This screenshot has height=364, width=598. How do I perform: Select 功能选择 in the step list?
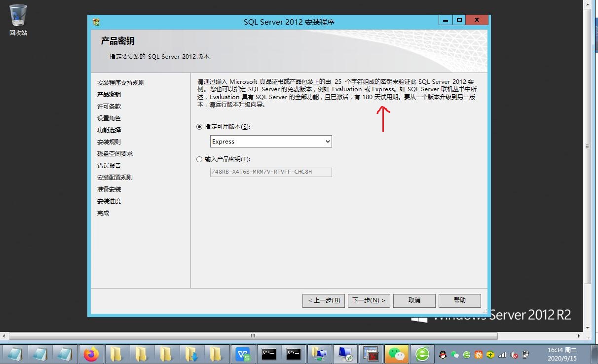[109, 130]
